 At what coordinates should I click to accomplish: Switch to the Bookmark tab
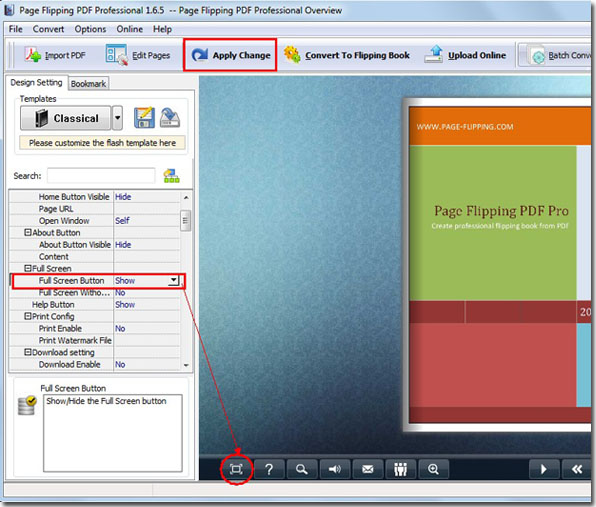89,84
